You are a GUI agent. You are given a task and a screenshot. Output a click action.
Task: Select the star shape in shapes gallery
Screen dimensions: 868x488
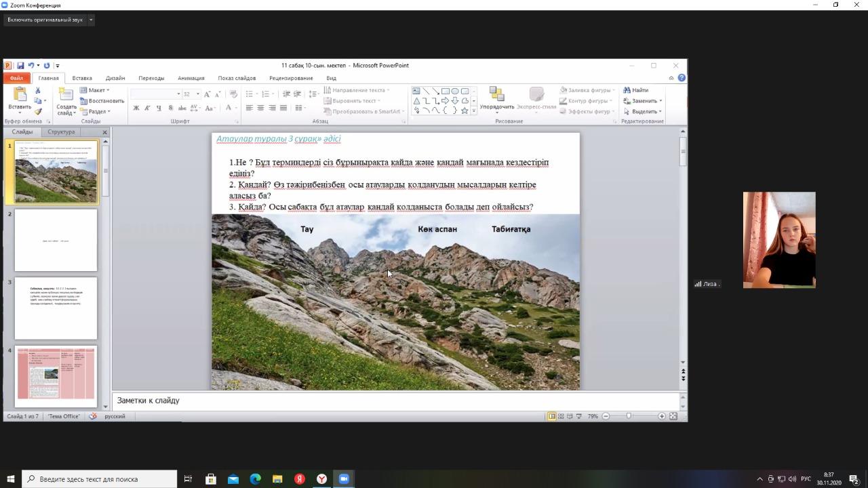pyautogui.click(x=465, y=110)
